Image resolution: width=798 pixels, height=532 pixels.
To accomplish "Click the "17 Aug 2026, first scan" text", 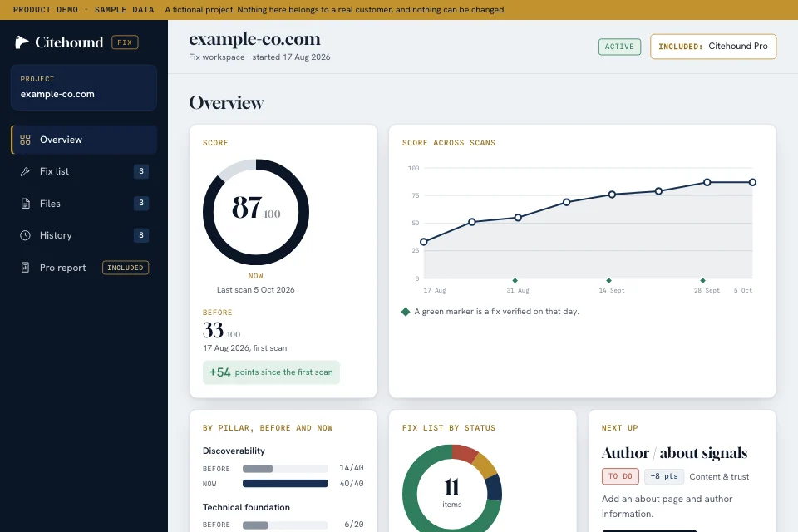I will pyautogui.click(x=244, y=348).
